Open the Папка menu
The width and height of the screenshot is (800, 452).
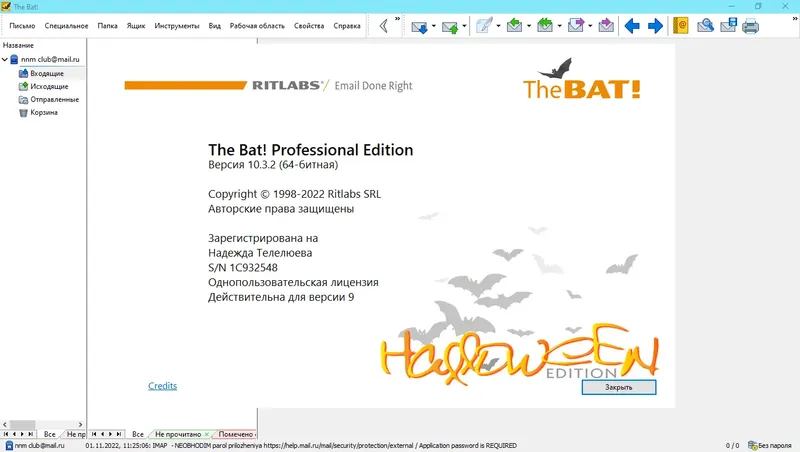107,26
